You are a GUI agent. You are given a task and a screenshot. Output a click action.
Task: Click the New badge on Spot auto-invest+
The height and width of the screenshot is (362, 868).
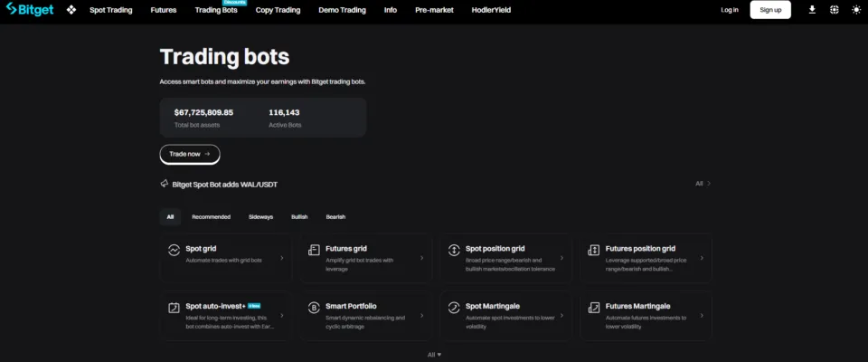[x=254, y=306]
